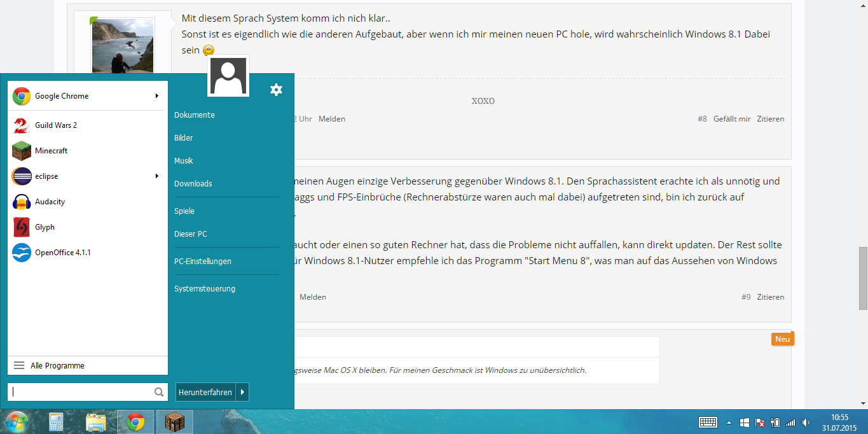Open Google Chrome from start menu
868x434 pixels.
tap(87, 96)
